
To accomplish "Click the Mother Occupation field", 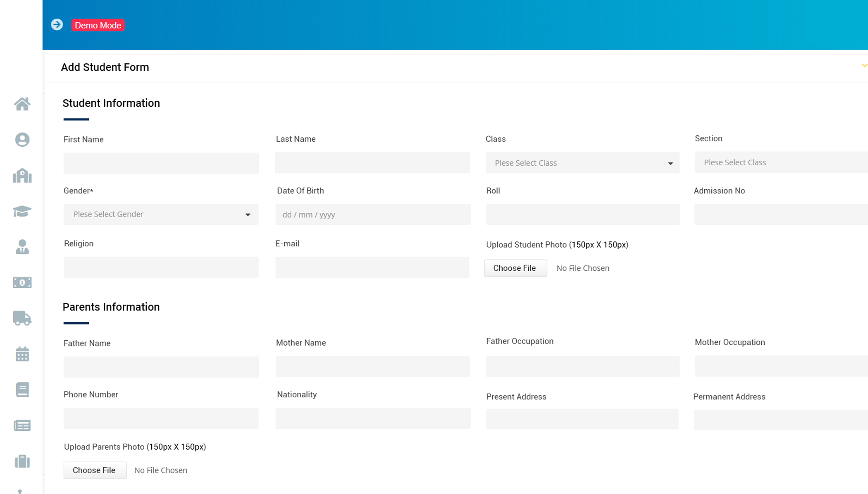I will click(781, 366).
